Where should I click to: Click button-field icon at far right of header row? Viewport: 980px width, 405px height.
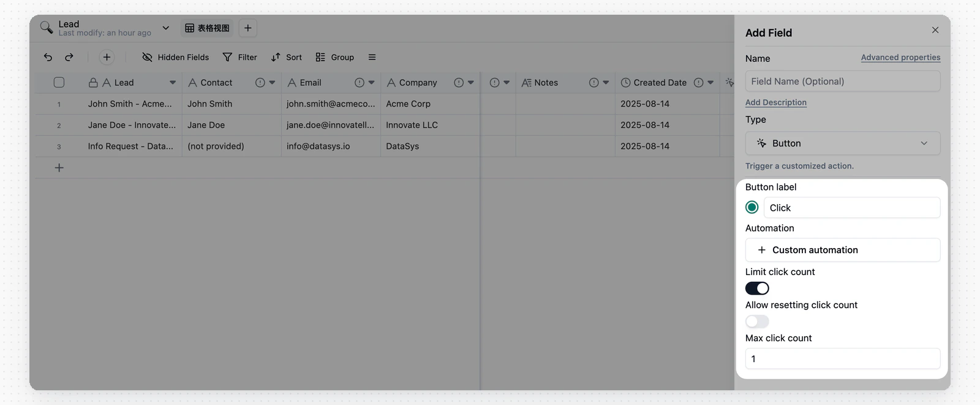click(x=729, y=82)
